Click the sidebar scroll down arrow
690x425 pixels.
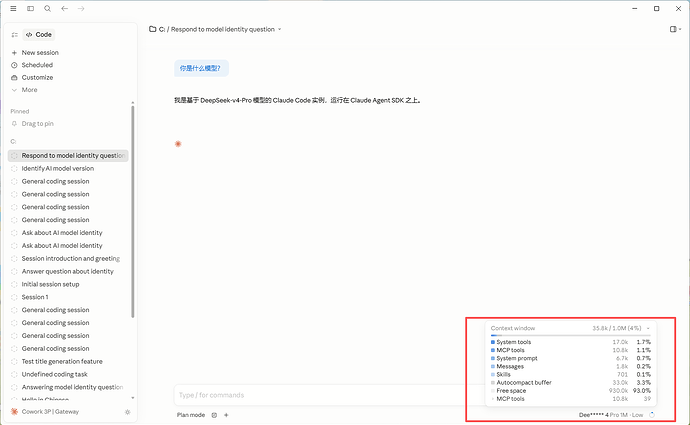(132, 398)
